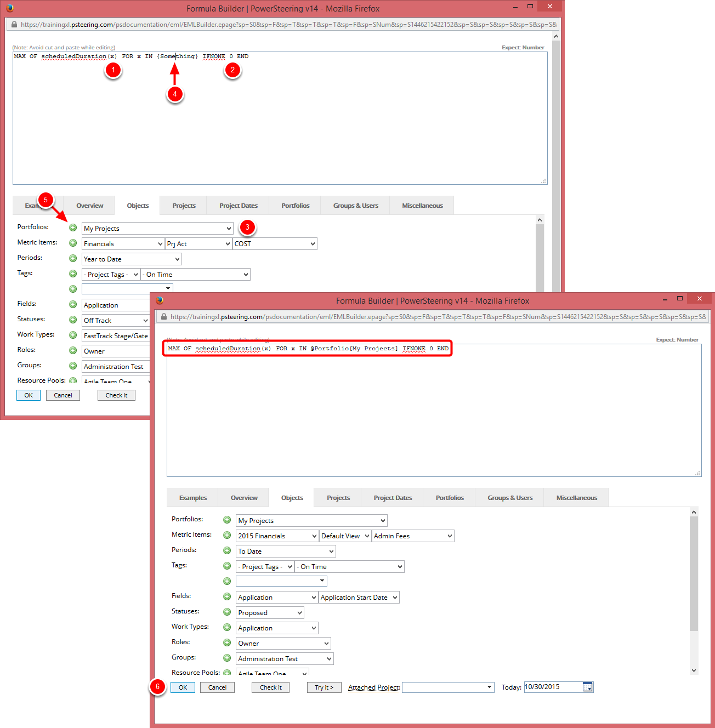
Task: Open Attached Project dropdown
Action: point(448,687)
